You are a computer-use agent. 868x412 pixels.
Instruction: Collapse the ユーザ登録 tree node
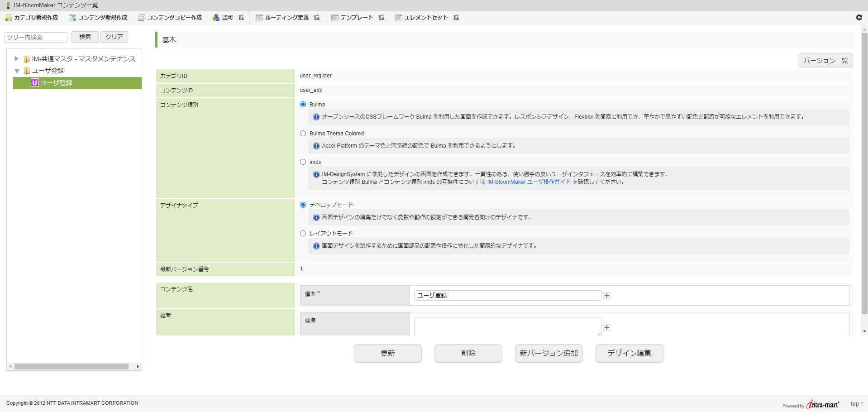pos(17,71)
